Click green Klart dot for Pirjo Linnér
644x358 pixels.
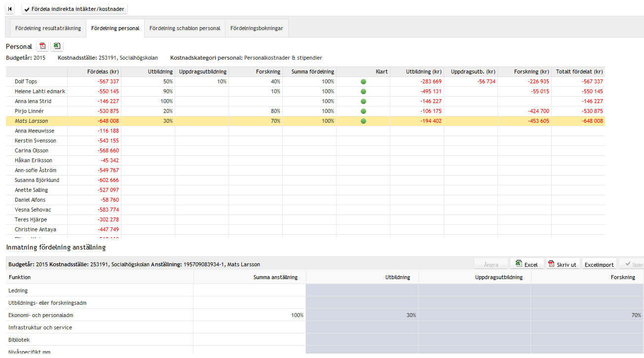pos(363,111)
